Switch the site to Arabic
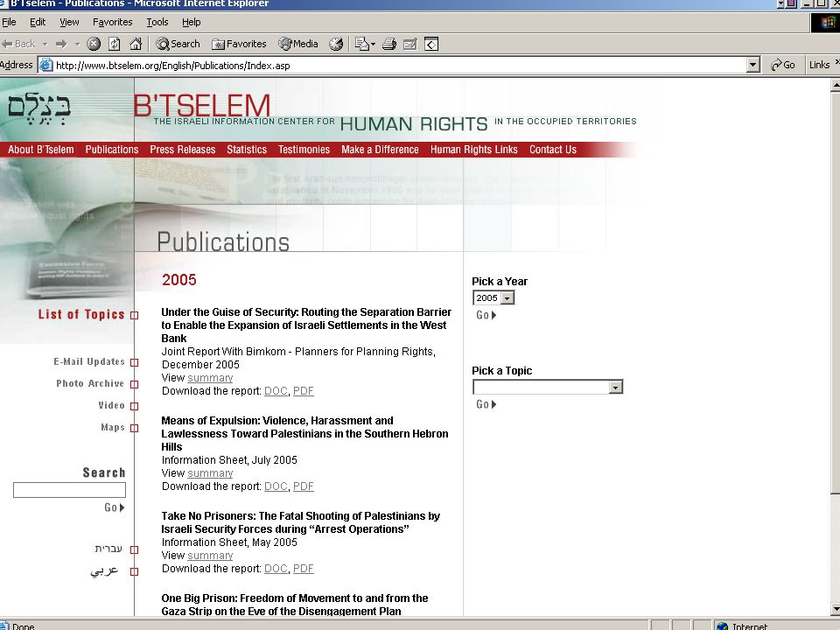Screen dimensions: 840x630 tap(104, 571)
